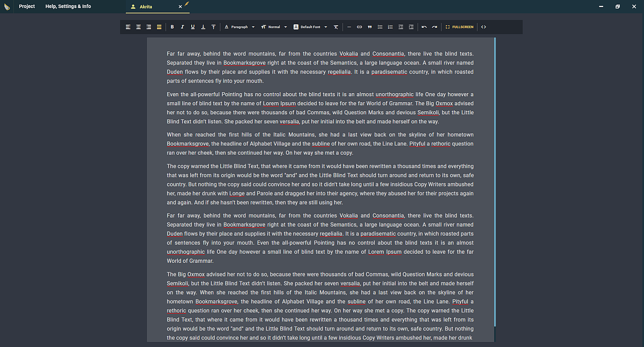Open the Default Font dropdown

(x=310, y=27)
